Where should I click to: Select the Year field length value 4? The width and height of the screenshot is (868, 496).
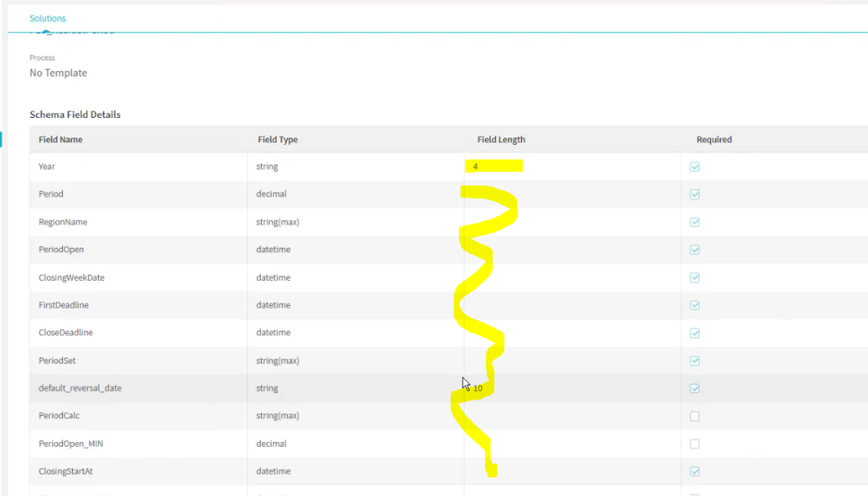[475, 166]
